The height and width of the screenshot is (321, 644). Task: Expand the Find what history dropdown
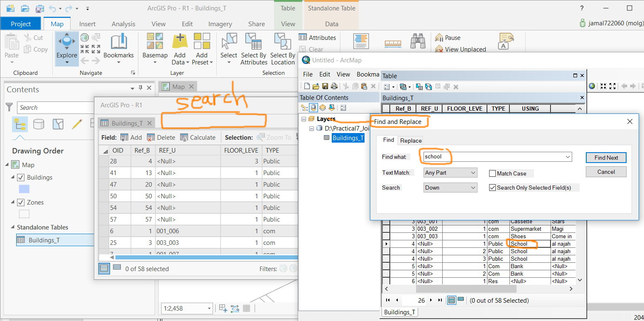click(568, 157)
